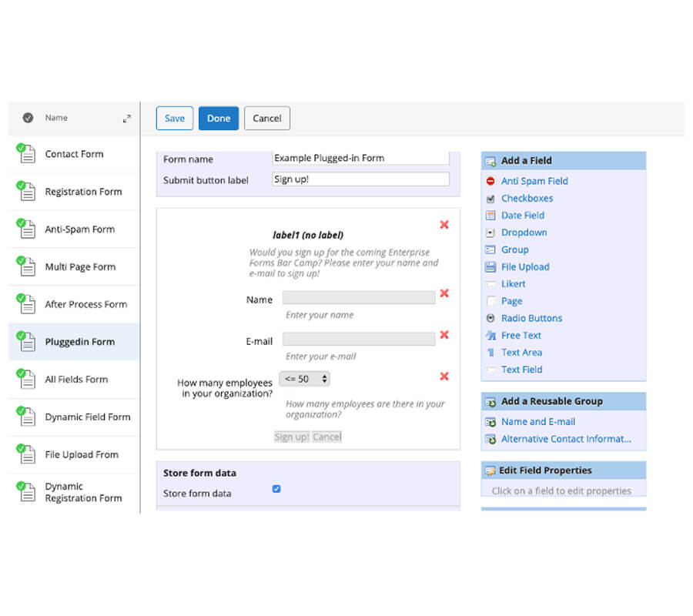Click the form preview Cancel button
693x616 pixels.
click(326, 437)
